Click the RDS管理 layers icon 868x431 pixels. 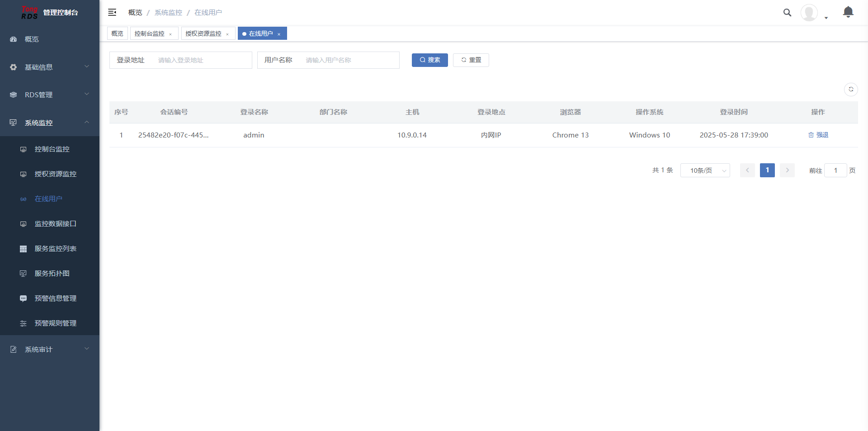[14, 95]
